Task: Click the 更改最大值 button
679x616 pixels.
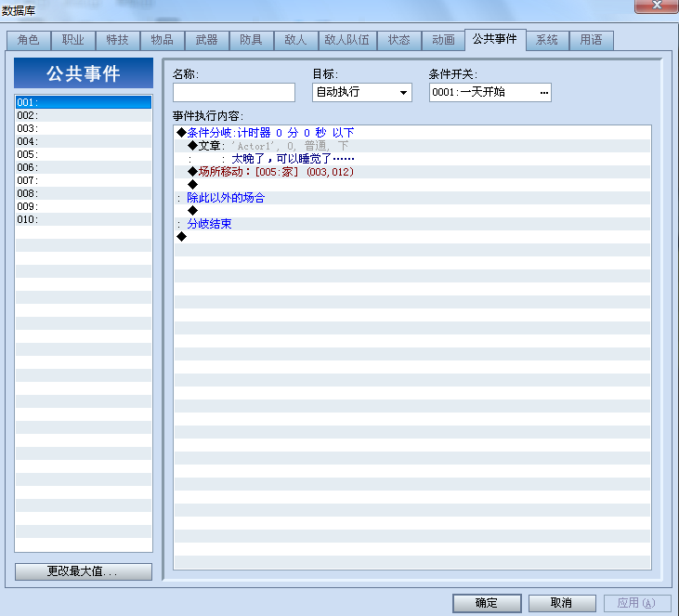Action: tap(84, 571)
